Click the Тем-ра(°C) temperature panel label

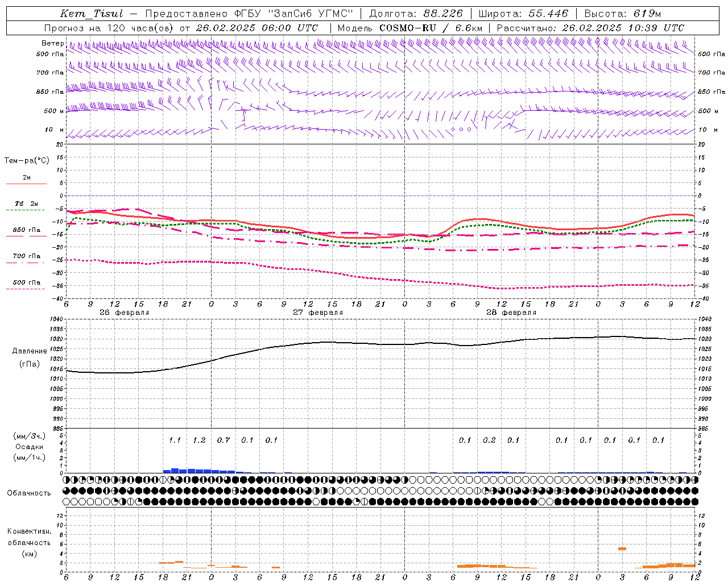point(27,161)
